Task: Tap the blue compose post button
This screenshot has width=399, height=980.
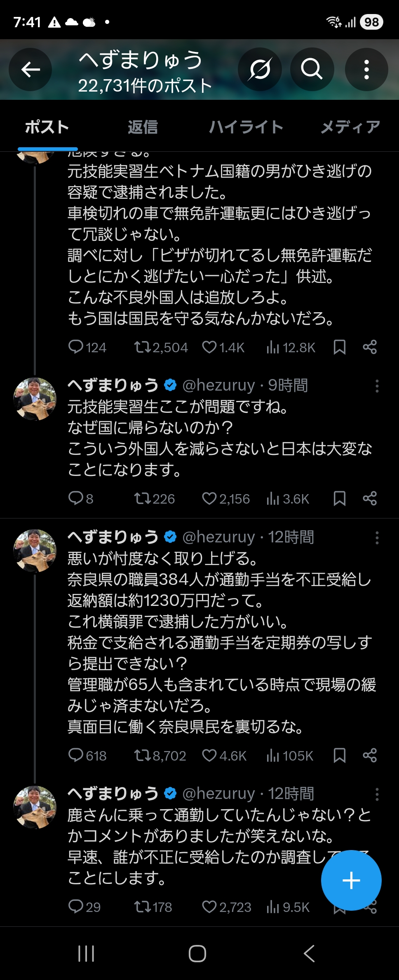Action: 351,880
